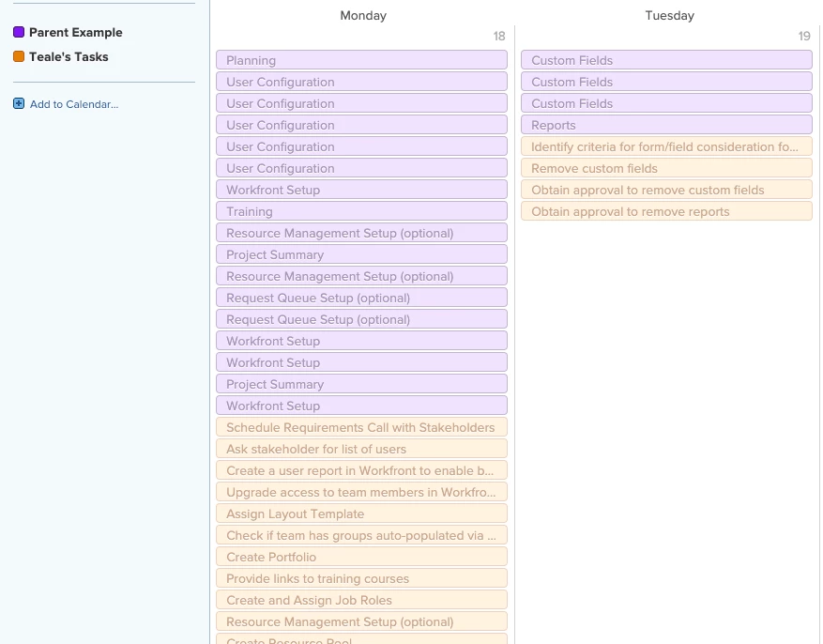Click the purple Parent Example color swatch
Image resolution: width=823 pixels, height=644 pixels.
click(19, 32)
